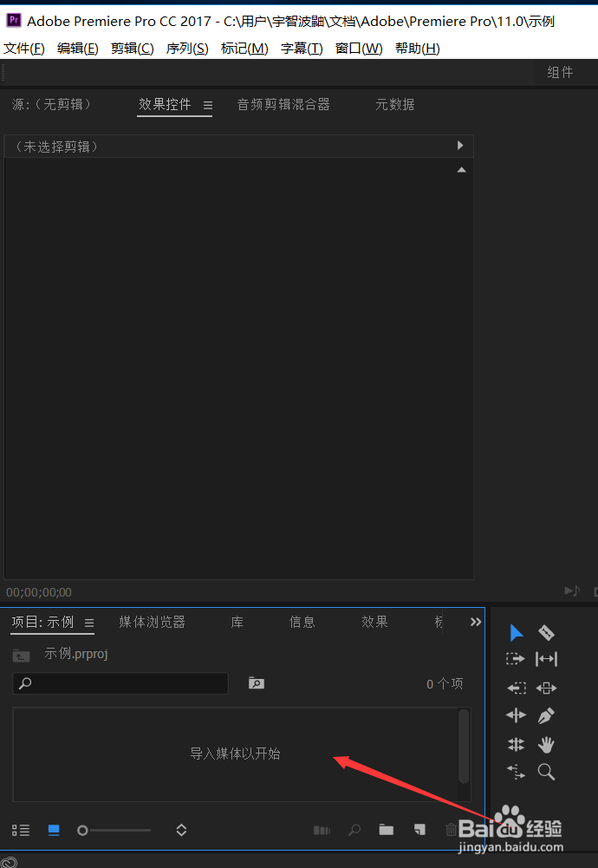The image size is (598, 868).
Task: Click the Find magnifier in project footer
Action: (x=354, y=830)
